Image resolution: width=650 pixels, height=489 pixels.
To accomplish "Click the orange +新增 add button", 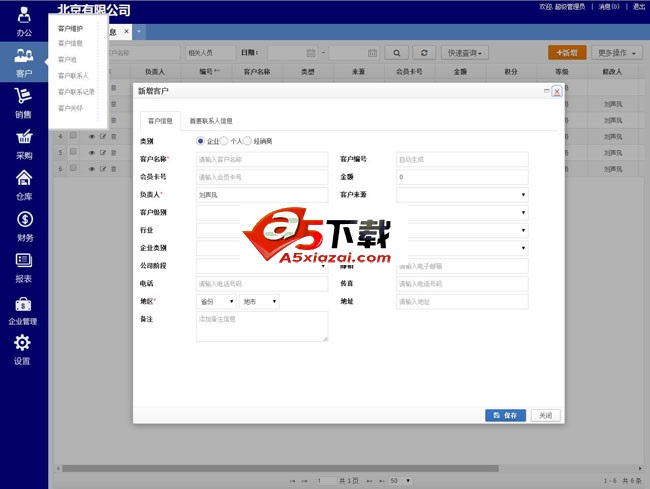I will coord(567,53).
